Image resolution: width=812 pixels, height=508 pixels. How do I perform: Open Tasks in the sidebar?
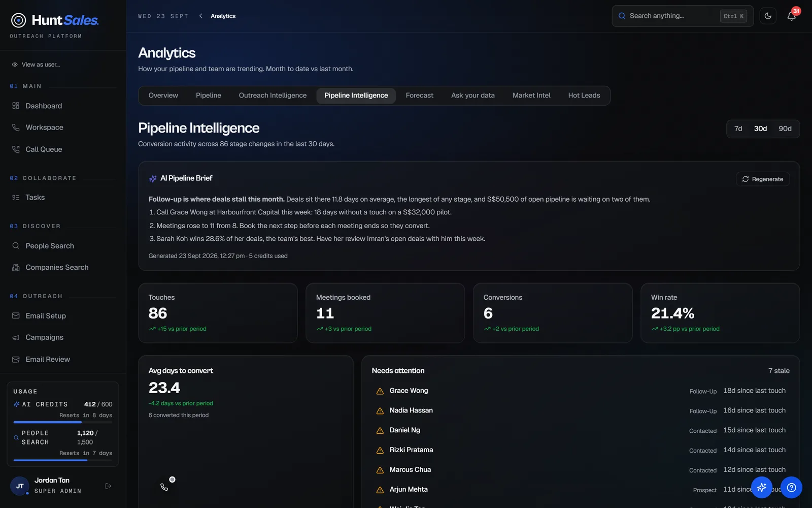point(63,198)
